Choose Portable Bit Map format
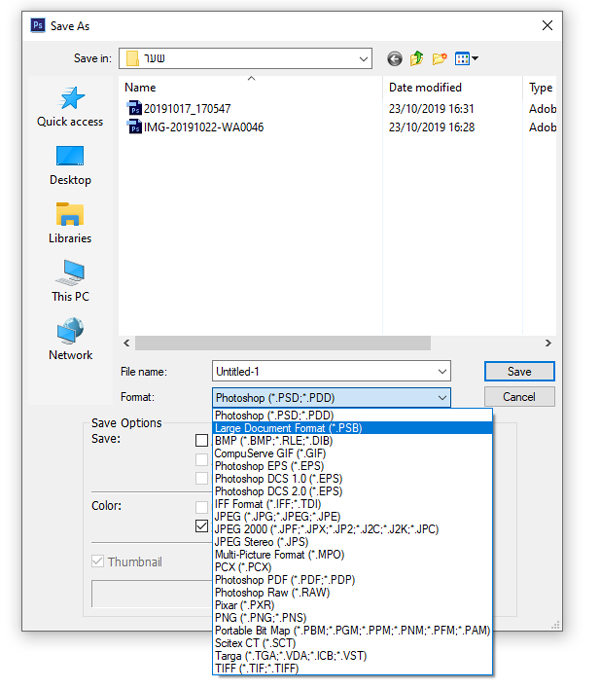Screen dimensions: 600x688 [352, 631]
